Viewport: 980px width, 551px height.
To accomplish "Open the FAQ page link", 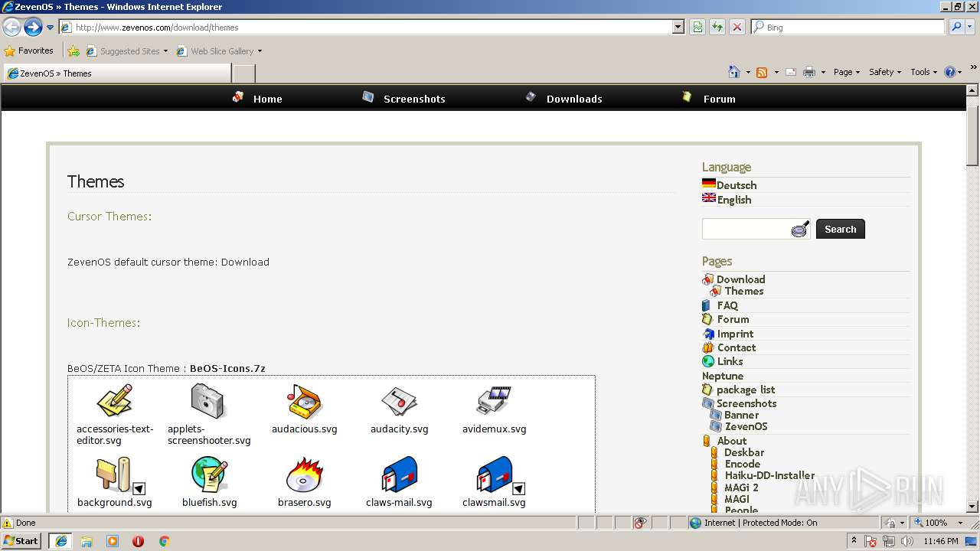I will pyautogui.click(x=727, y=305).
